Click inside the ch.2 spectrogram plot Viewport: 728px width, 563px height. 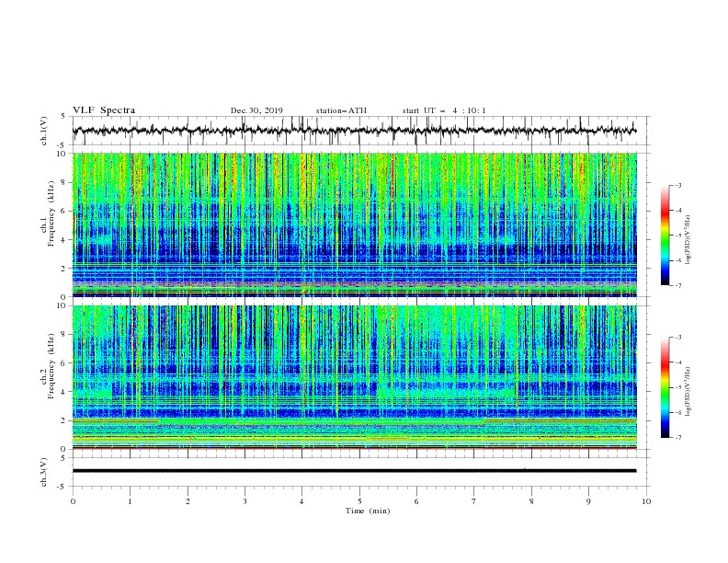point(354,377)
